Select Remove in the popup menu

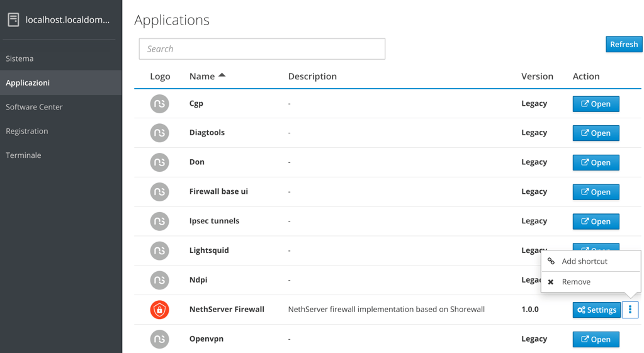(576, 282)
